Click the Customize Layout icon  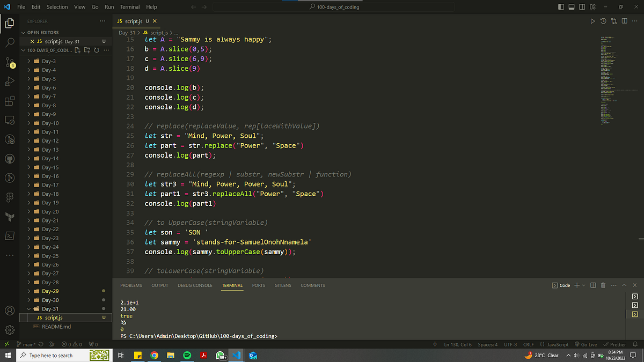(592, 7)
